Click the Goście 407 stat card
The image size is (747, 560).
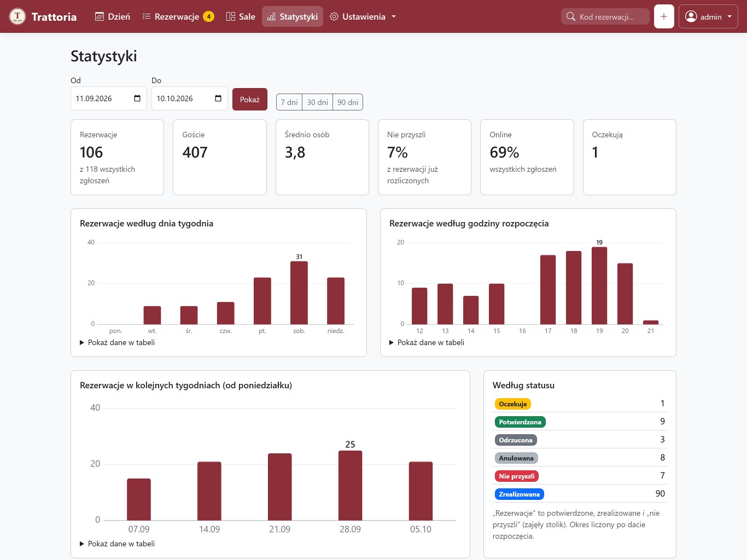tap(220, 157)
